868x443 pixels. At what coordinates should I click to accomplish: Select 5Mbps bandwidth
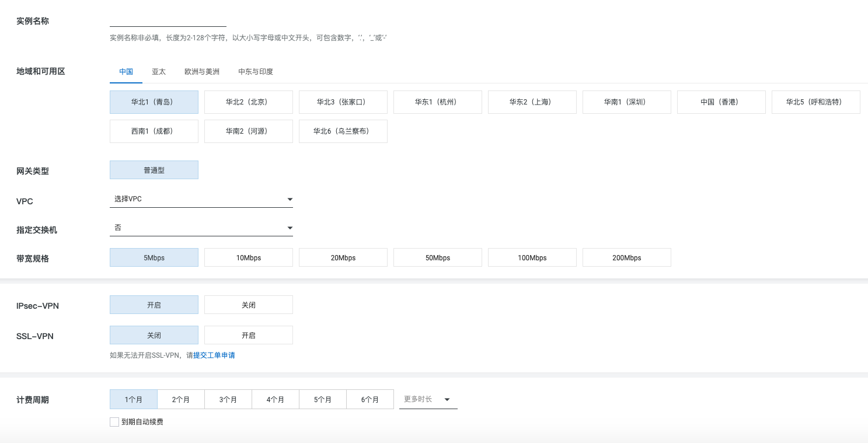tap(154, 257)
